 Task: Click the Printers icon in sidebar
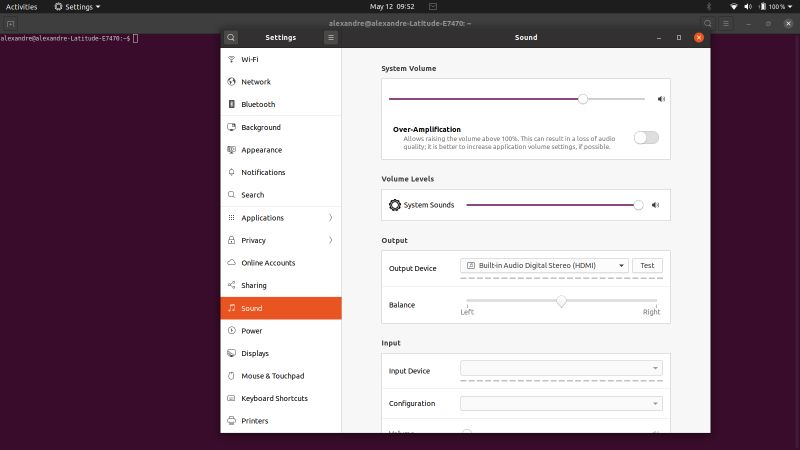232,420
